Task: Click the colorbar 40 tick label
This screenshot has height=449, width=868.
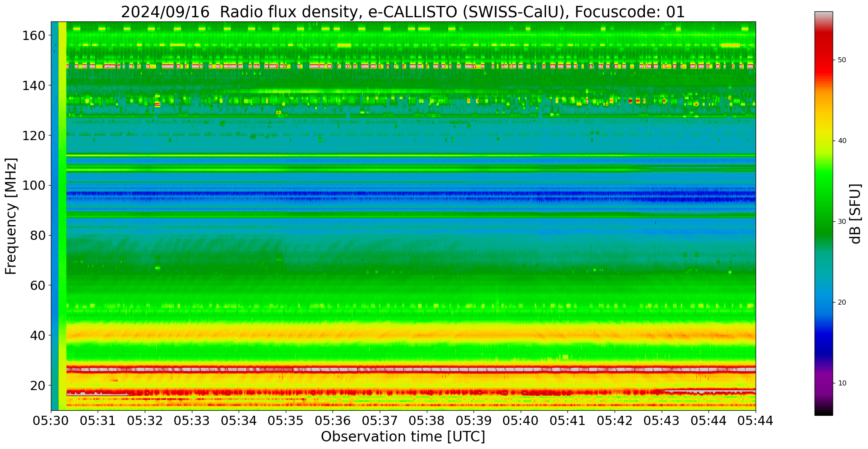Action: click(x=842, y=141)
